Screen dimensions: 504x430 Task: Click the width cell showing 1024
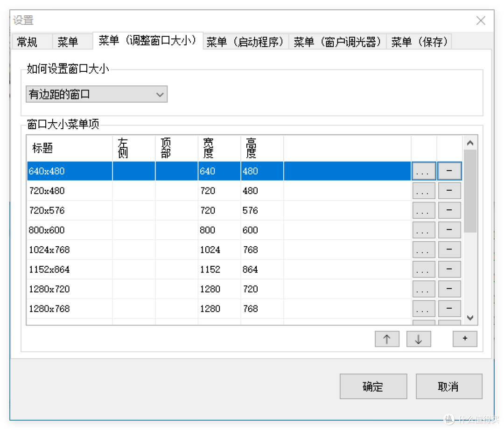pos(219,250)
